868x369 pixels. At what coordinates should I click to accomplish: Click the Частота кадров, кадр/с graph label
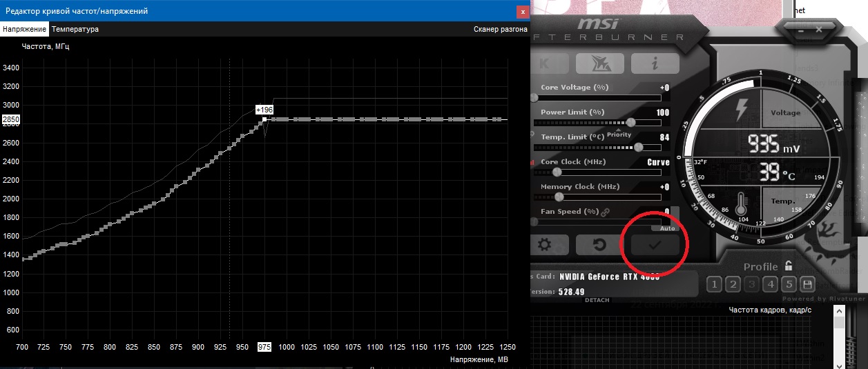pyautogui.click(x=771, y=310)
